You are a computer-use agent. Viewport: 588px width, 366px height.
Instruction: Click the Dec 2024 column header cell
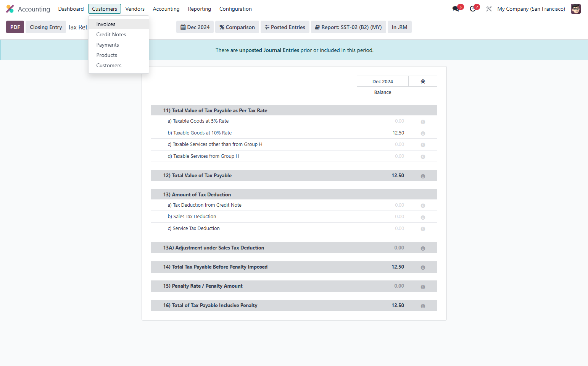coord(383,81)
